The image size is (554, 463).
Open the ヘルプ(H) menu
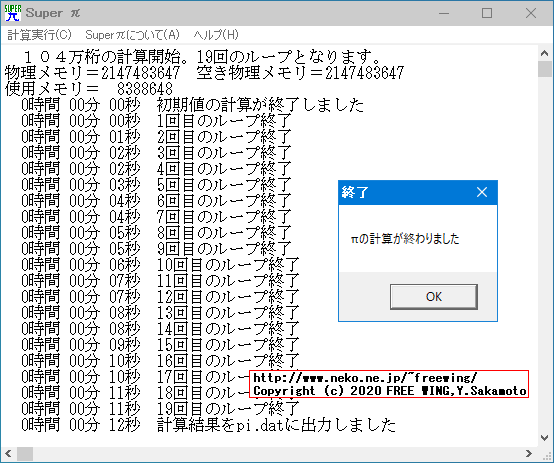[x=216, y=35]
